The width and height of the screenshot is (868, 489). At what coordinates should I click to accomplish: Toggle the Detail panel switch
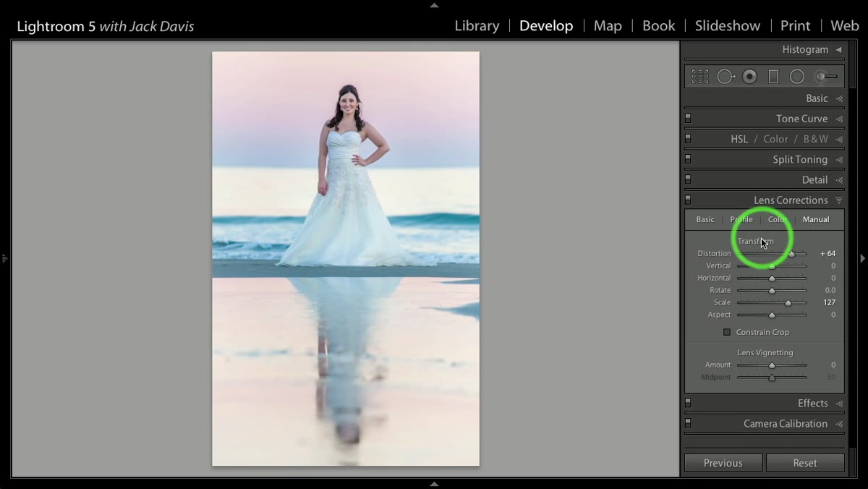pos(688,179)
